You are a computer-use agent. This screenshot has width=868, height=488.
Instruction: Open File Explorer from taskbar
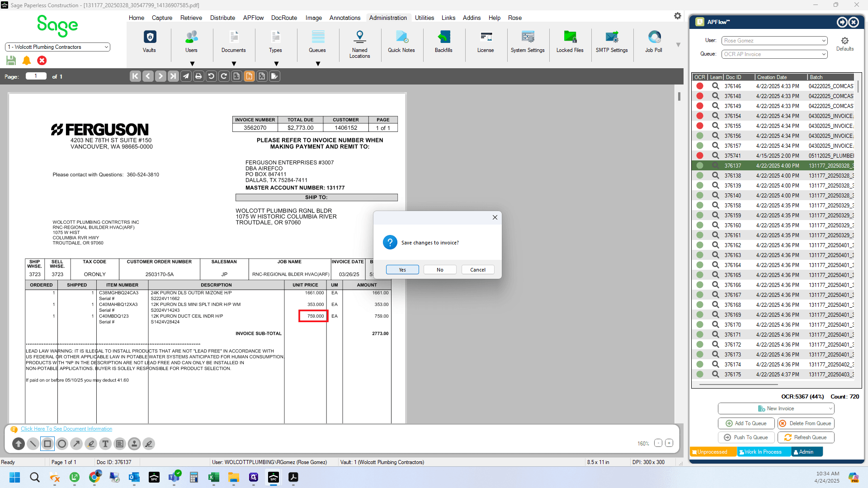234,477
